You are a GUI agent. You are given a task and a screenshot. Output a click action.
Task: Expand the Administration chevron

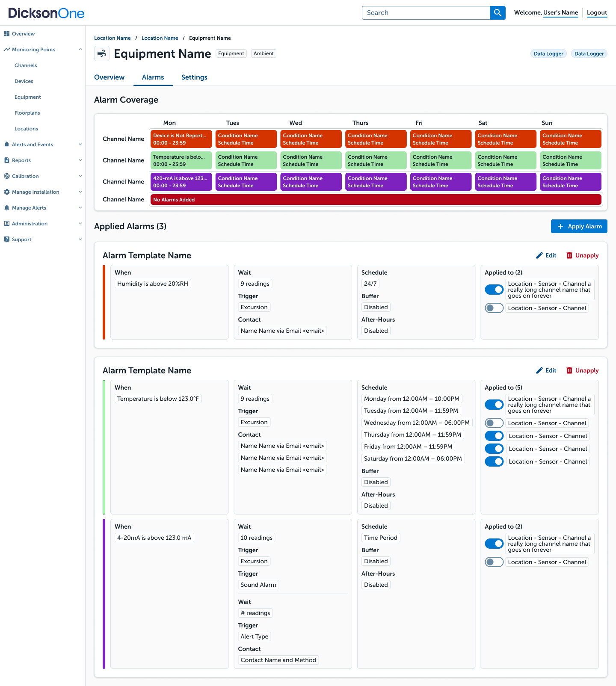(x=80, y=224)
